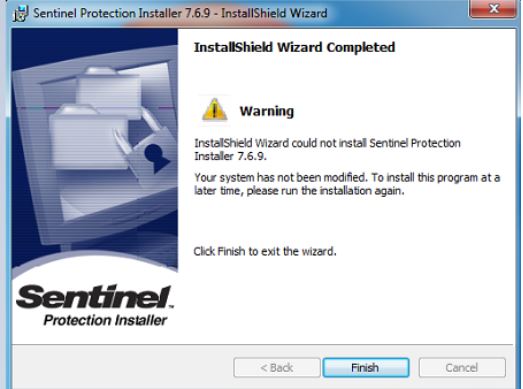
Task: Click the 'Click Finish to exit' text
Action: pos(265,251)
